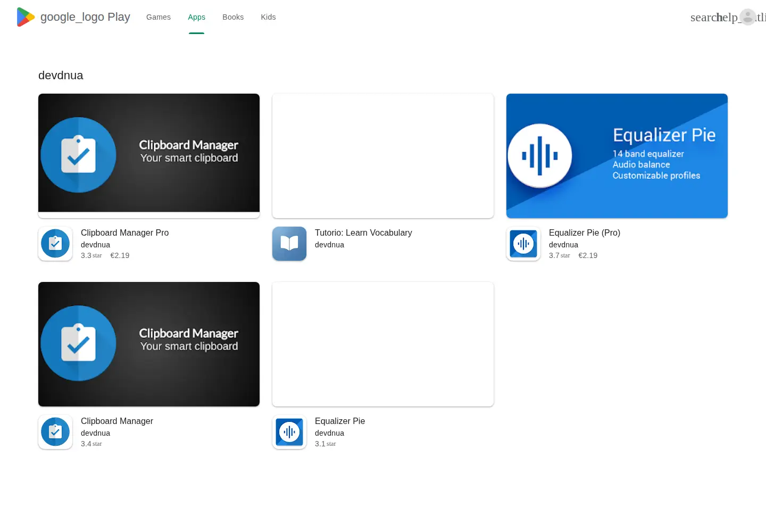The image size is (766, 532).
Task: Click the search text in the header
Action: point(704,17)
